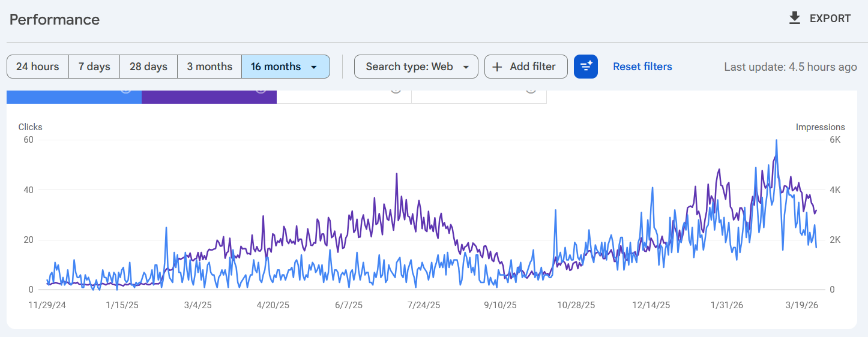Select the 24 hours date range

pos(38,67)
